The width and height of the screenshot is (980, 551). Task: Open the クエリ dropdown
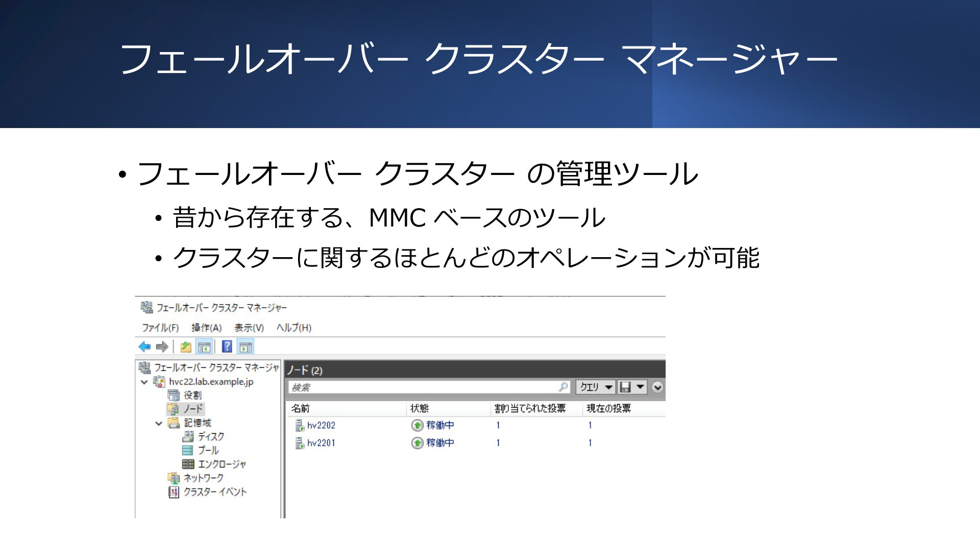(x=596, y=387)
